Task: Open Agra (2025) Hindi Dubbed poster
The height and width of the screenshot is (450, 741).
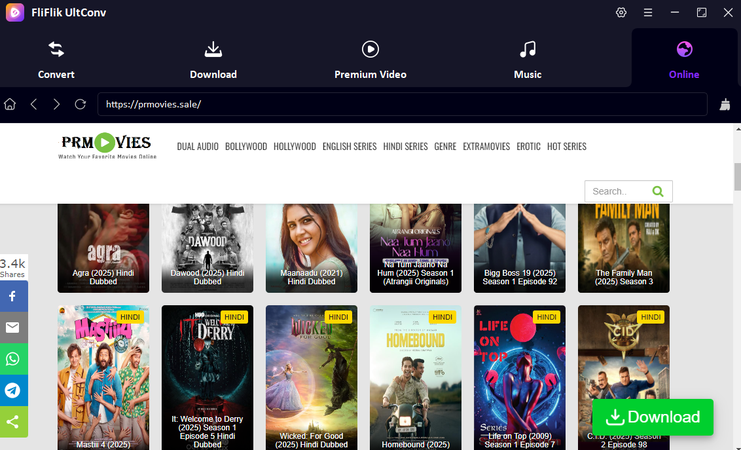Action: 103,248
